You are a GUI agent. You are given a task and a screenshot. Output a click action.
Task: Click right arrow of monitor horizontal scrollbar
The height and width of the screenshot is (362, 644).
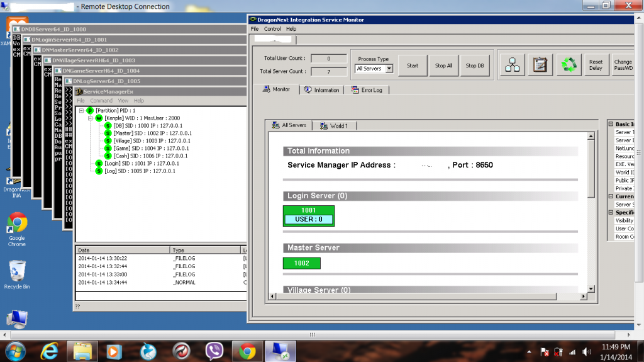pyautogui.click(x=583, y=296)
